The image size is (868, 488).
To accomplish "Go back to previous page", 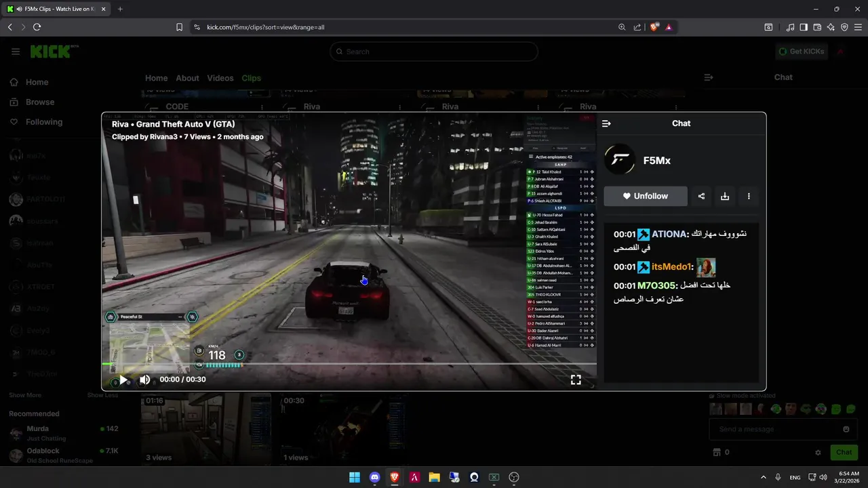I will click(9, 27).
